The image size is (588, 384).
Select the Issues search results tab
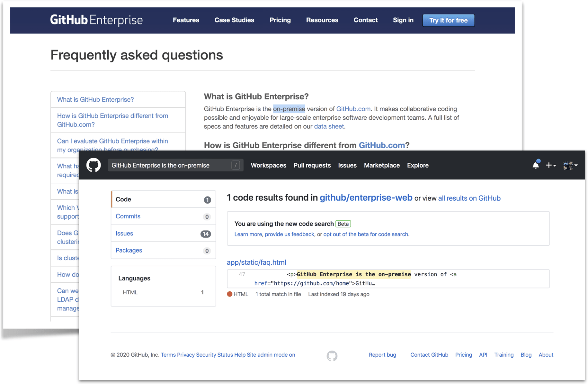pos(164,233)
